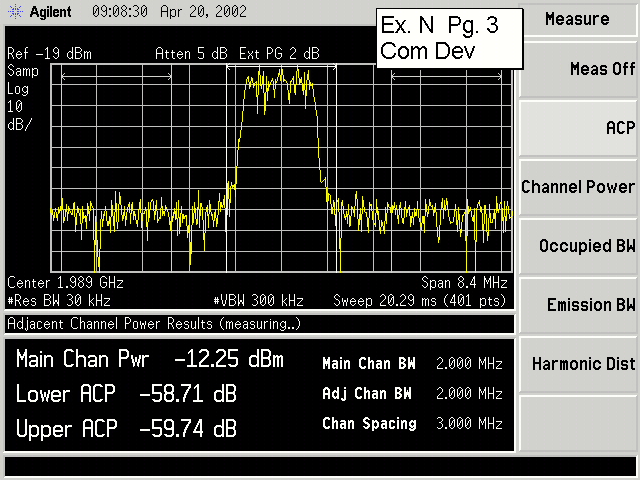Open the Emission BW measurement
This screenshot has width=640, height=480.
(578, 305)
